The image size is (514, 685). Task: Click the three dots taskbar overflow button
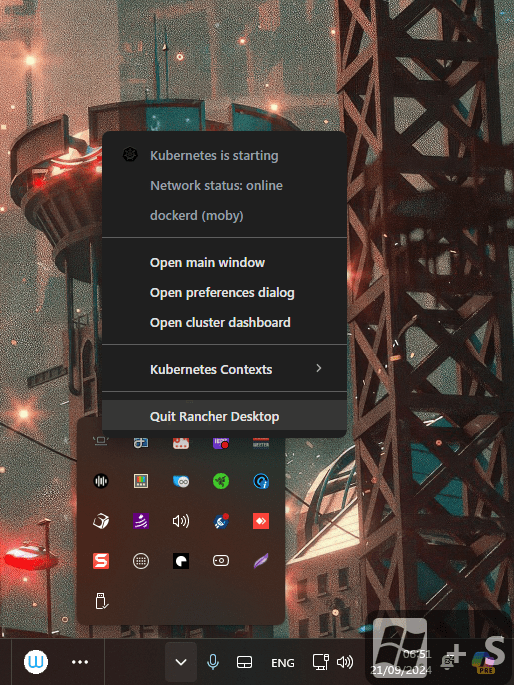pos(80,662)
